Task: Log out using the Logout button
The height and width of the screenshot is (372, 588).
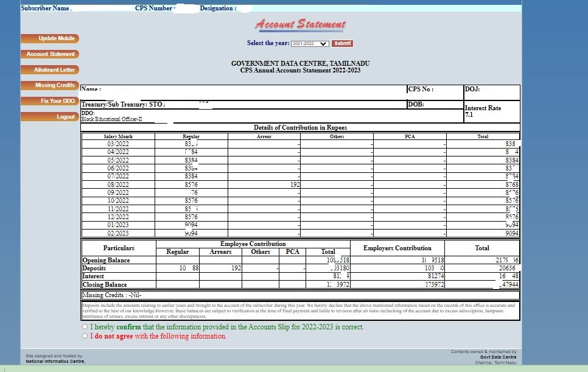Action: click(50, 117)
